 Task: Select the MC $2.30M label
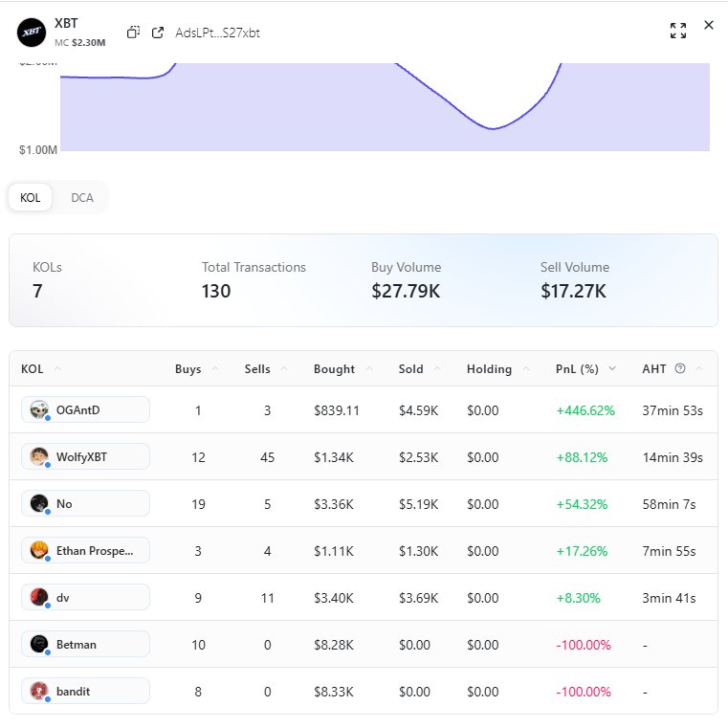pos(79,43)
